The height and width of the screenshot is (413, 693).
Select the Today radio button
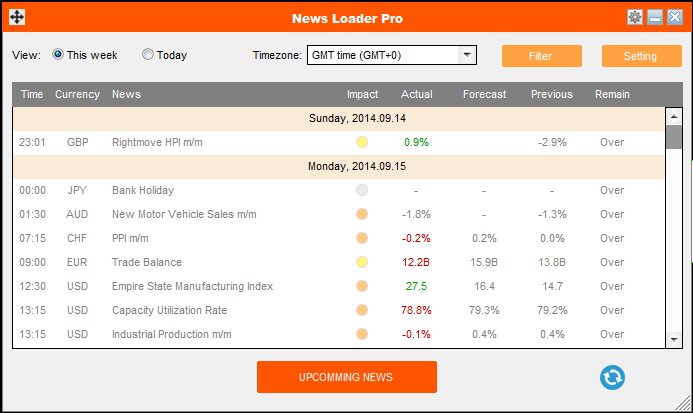(148, 55)
